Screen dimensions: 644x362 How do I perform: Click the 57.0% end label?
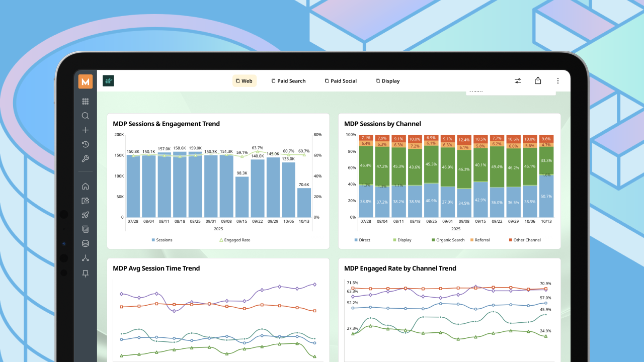point(545,298)
